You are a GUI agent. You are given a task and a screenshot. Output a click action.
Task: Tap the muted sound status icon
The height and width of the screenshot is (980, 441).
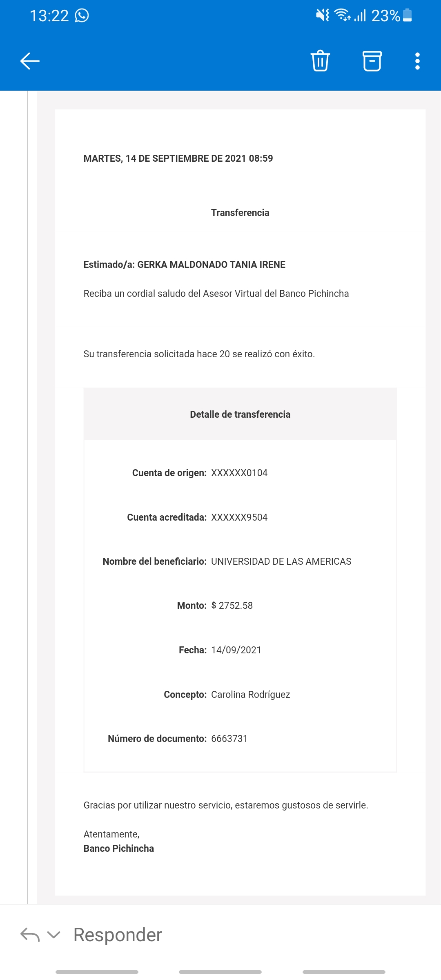(322, 16)
